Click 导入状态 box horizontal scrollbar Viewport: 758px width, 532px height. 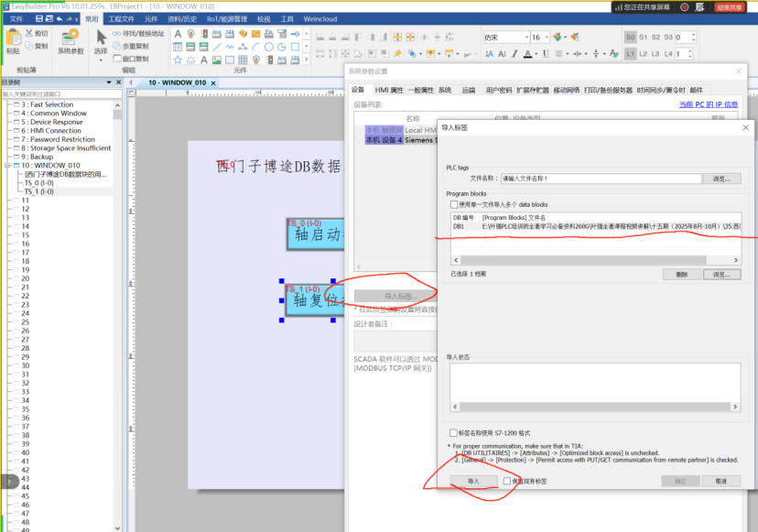point(595,407)
